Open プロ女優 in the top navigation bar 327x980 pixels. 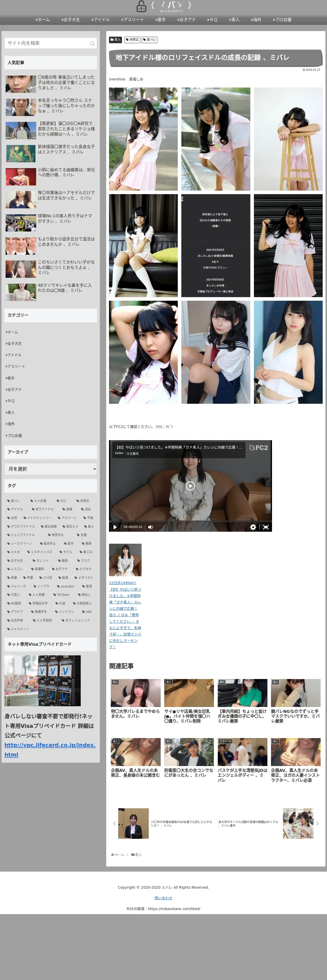pyautogui.click(x=282, y=20)
